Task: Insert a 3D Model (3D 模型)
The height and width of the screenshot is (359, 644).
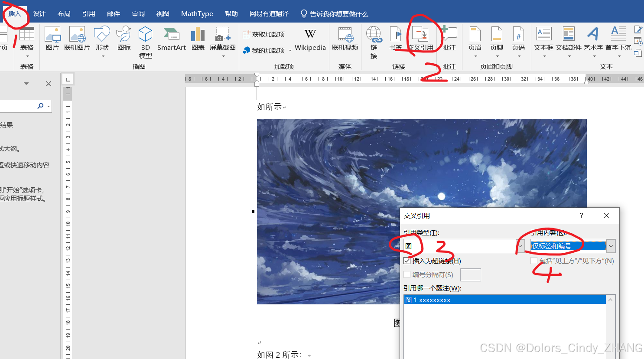Action: pyautogui.click(x=146, y=42)
